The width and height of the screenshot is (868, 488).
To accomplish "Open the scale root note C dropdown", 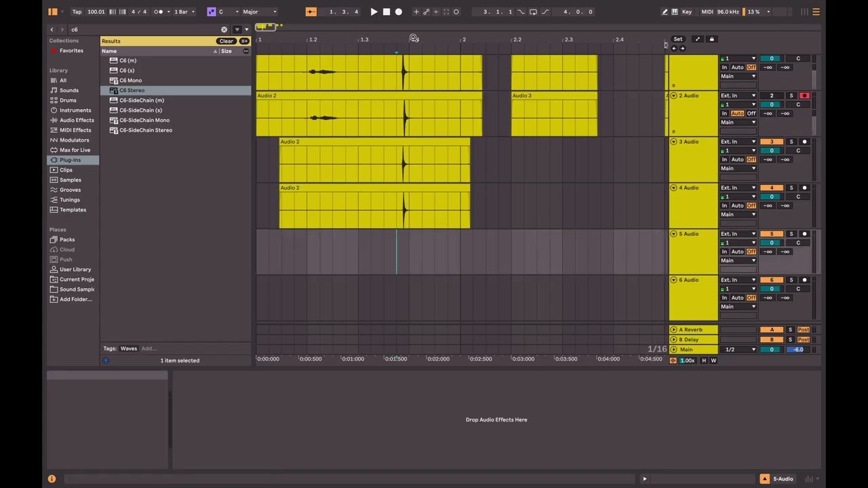I will pos(228,12).
